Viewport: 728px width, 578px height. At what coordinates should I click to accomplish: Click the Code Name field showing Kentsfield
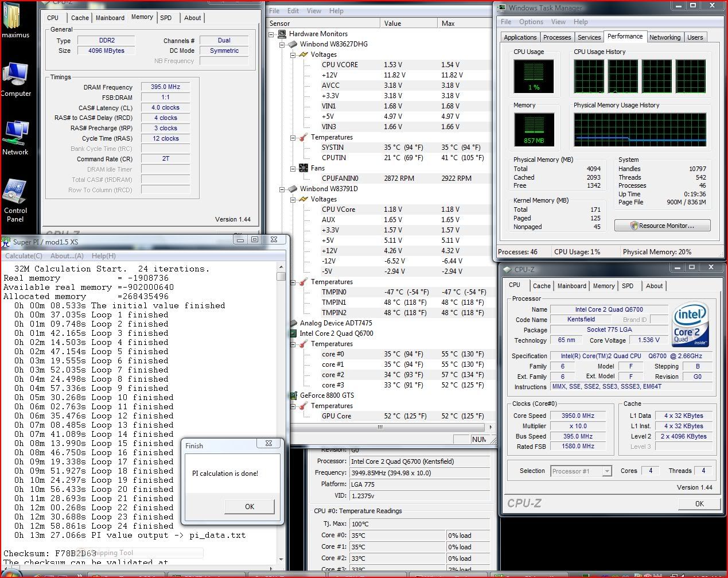(x=581, y=319)
